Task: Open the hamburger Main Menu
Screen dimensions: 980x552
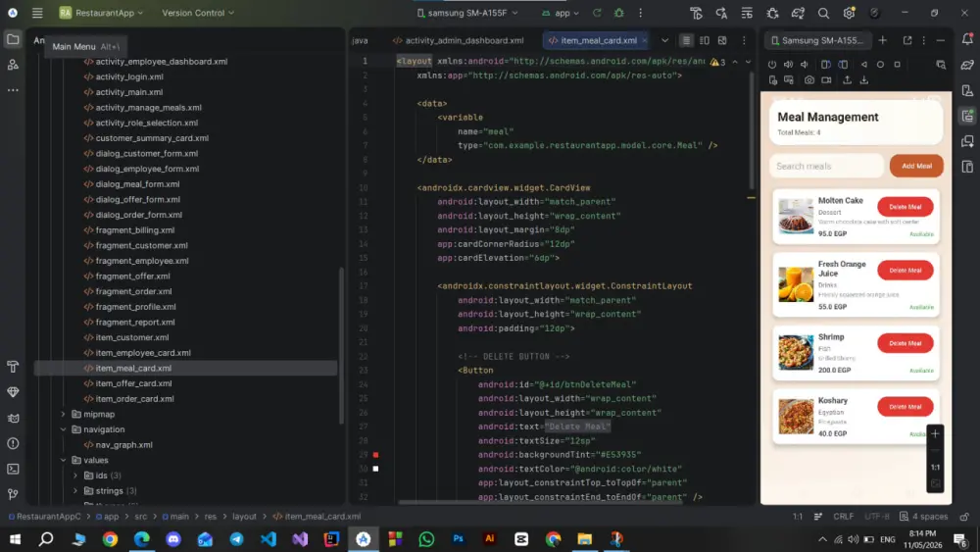Action: tap(37, 13)
